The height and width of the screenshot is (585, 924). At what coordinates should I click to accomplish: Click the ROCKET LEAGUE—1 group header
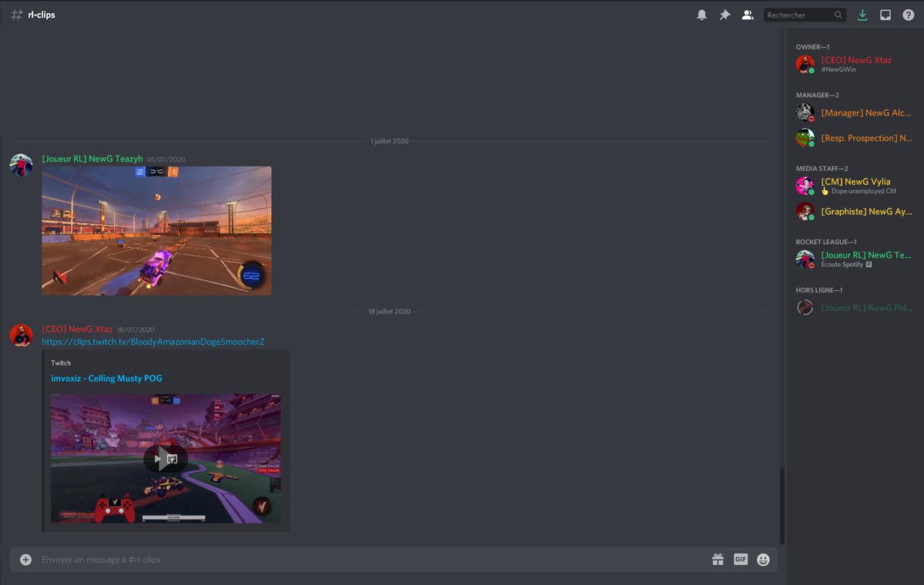[826, 242]
